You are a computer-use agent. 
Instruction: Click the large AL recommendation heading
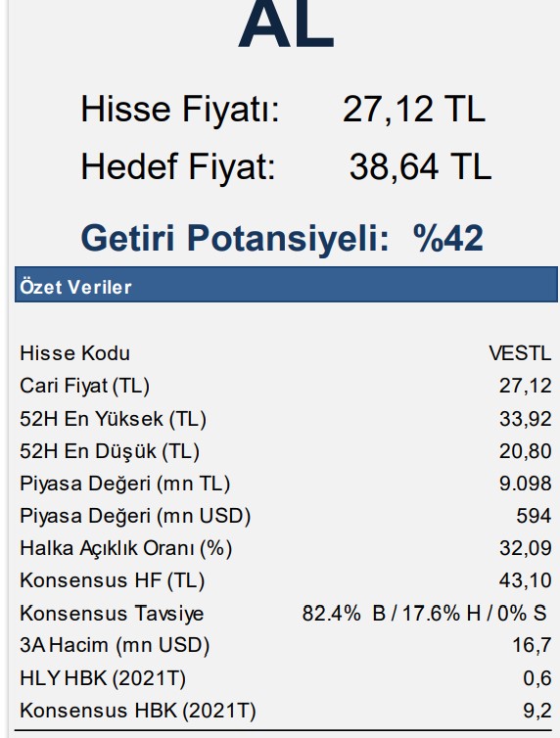286,23
